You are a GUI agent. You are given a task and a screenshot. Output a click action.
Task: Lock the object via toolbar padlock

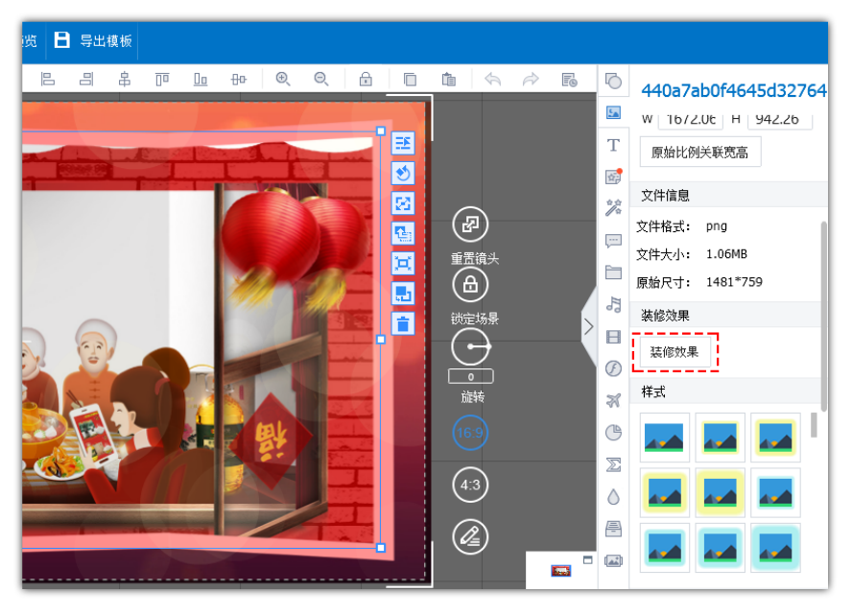(x=366, y=80)
